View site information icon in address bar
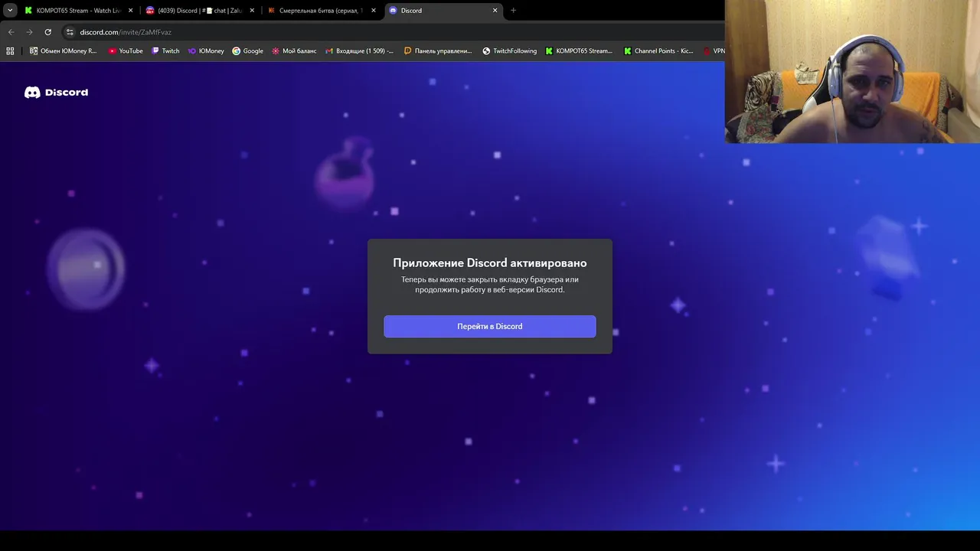Viewport: 980px width, 551px height. point(70,32)
